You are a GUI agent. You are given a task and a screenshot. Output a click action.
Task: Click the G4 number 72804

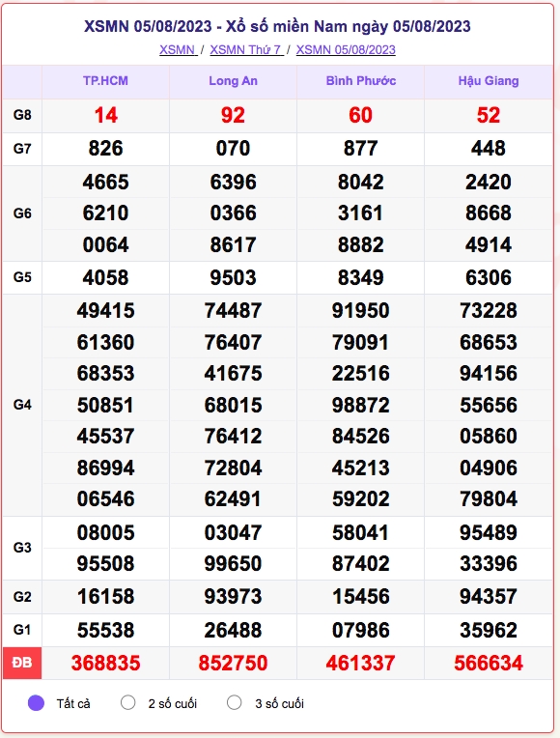(x=233, y=468)
